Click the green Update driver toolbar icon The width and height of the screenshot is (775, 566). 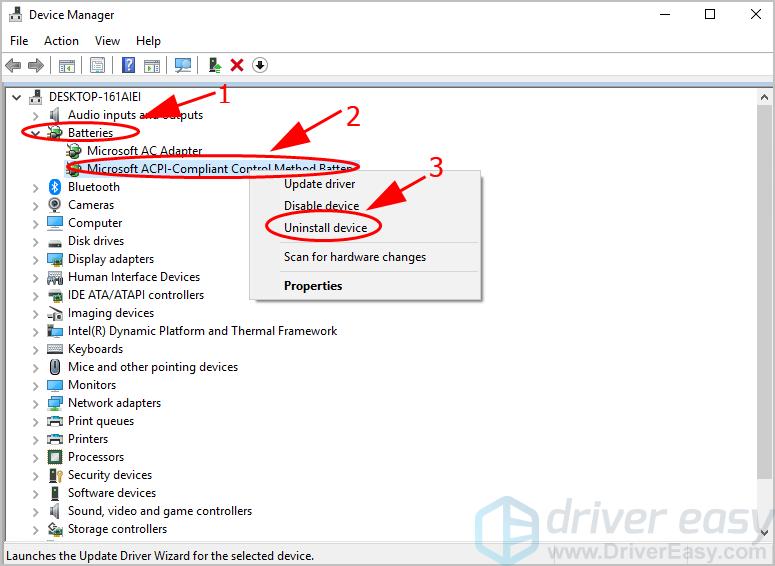click(x=214, y=65)
